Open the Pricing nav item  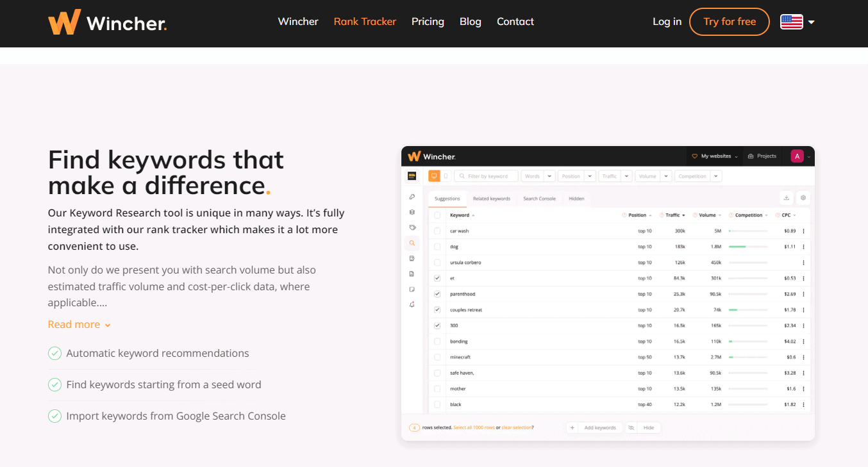tap(428, 22)
